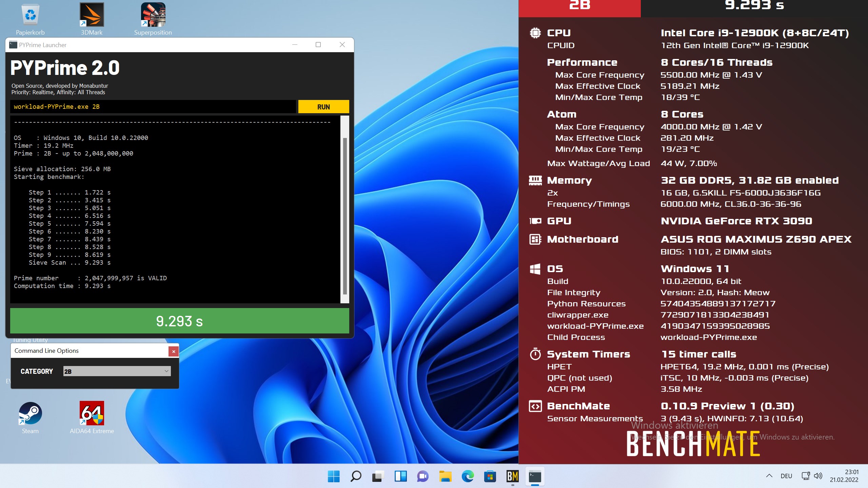Click the CPU chip icon in BenchMate
Image resolution: width=868 pixels, height=488 pixels.
[x=535, y=33]
